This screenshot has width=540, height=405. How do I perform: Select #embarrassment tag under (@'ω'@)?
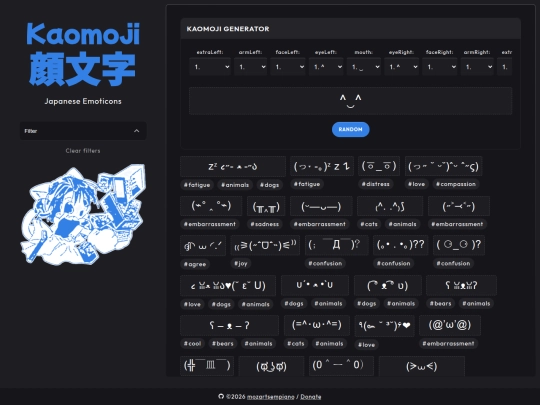pos(448,344)
